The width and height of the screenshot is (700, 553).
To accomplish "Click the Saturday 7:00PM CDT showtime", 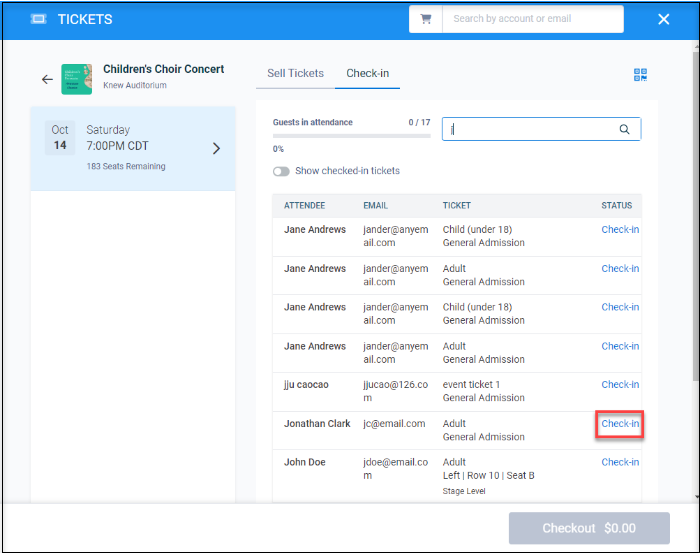I will [117, 138].
